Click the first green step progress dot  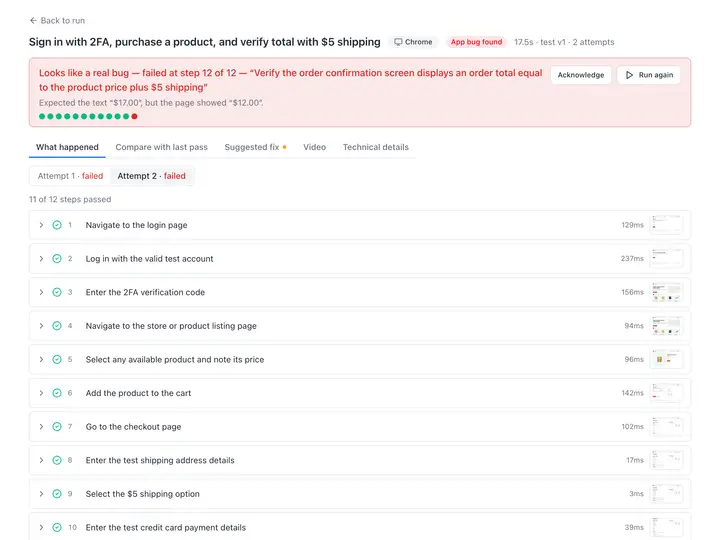(42, 116)
